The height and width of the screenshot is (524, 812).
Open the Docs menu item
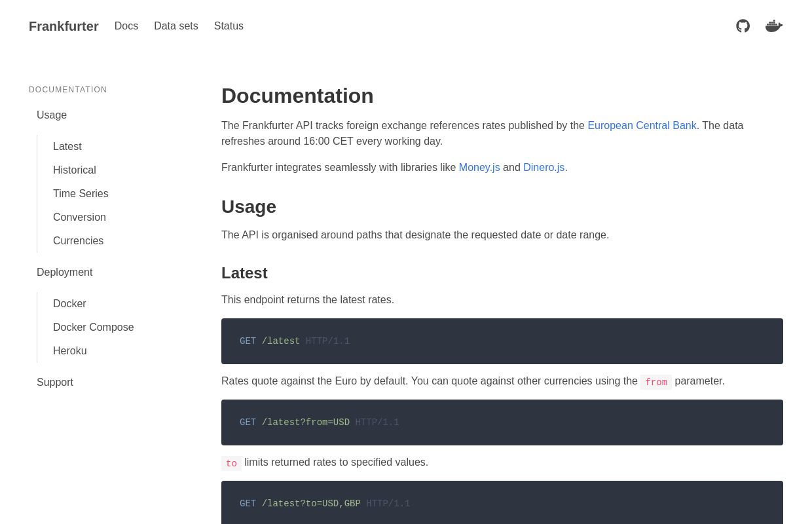point(126,26)
